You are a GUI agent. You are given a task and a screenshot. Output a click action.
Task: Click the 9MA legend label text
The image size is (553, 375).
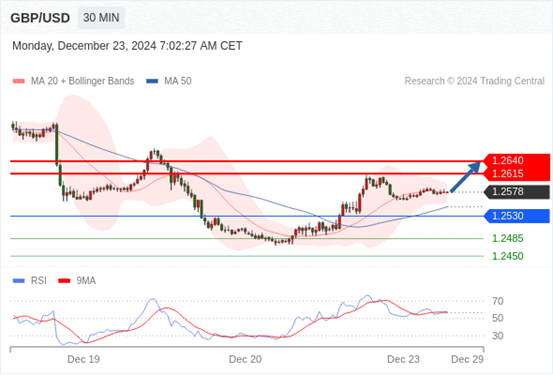(x=86, y=281)
